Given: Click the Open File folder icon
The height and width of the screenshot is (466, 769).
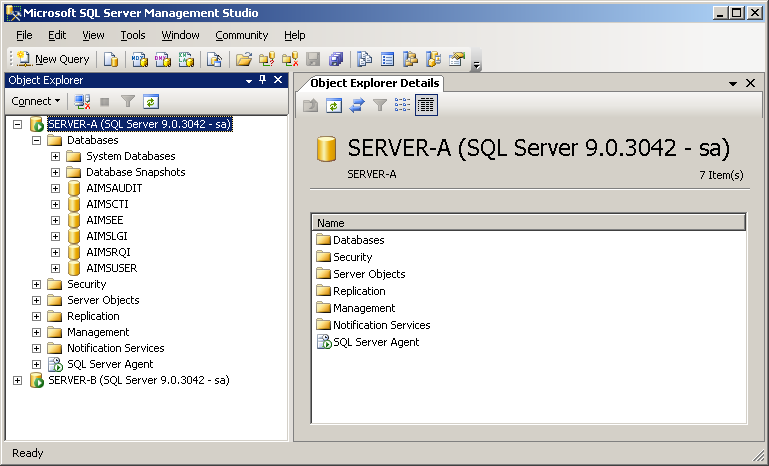Looking at the screenshot, I should click(x=243, y=60).
